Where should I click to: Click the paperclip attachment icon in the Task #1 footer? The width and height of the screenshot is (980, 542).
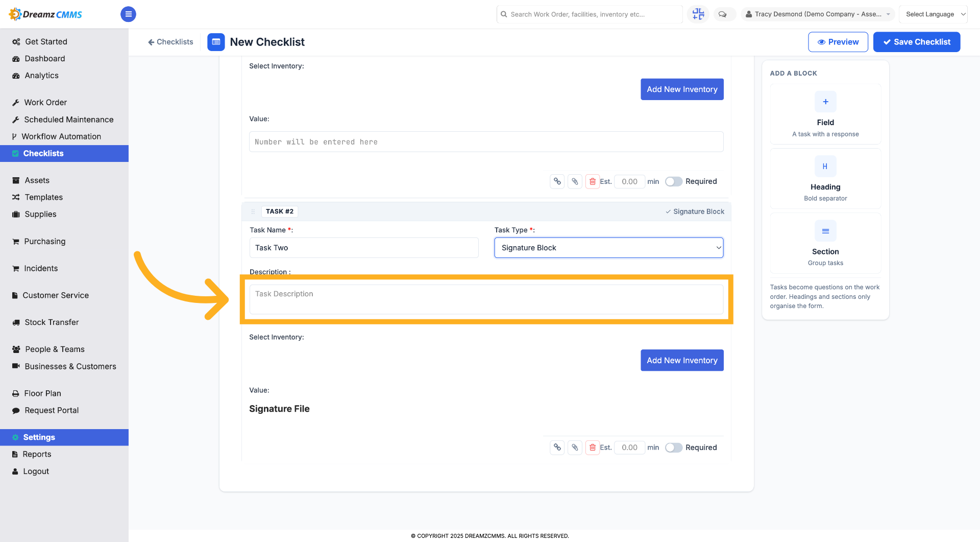pyautogui.click(x=575, y=181)
